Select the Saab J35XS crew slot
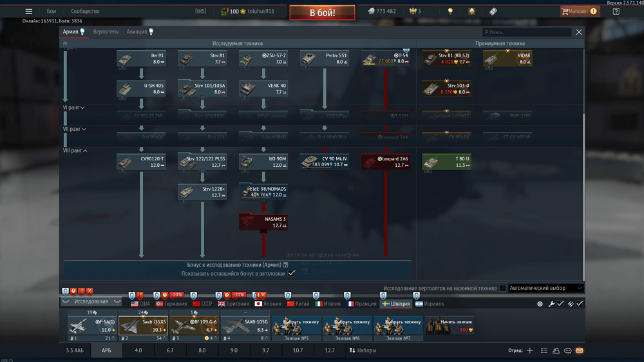644x362 pixels. [x=144, y=326]
